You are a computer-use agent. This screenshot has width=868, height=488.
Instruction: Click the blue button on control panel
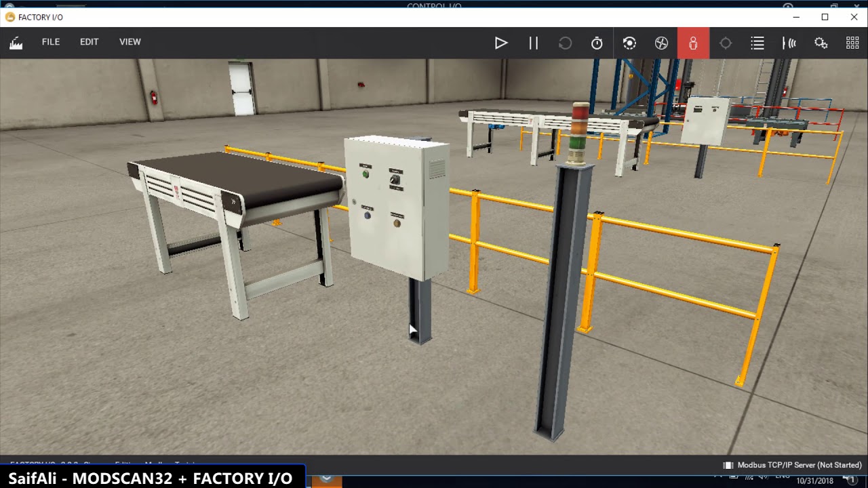click(368, 215)
